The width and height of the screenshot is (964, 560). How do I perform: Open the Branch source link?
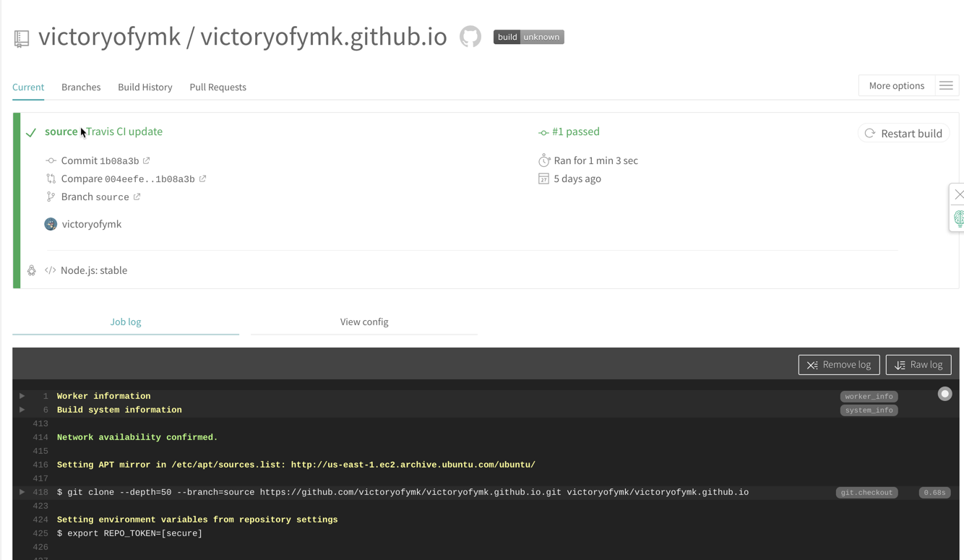tap(95, 197)
